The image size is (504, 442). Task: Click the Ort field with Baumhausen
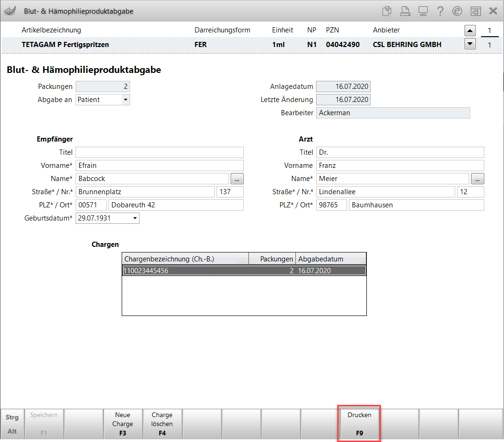point(417,205)
